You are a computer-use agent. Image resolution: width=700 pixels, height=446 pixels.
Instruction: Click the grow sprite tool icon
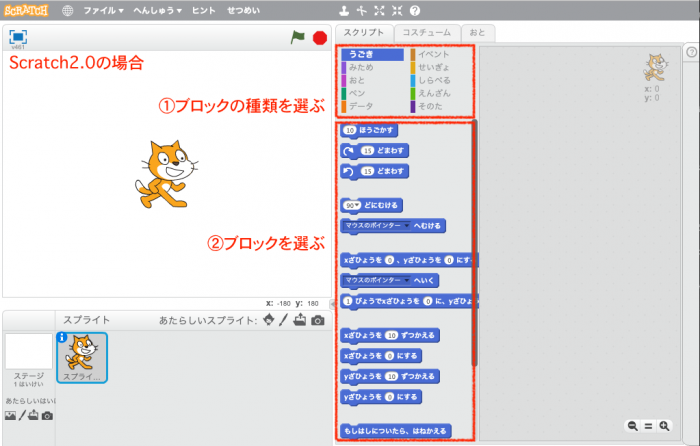tap(379, 10)
